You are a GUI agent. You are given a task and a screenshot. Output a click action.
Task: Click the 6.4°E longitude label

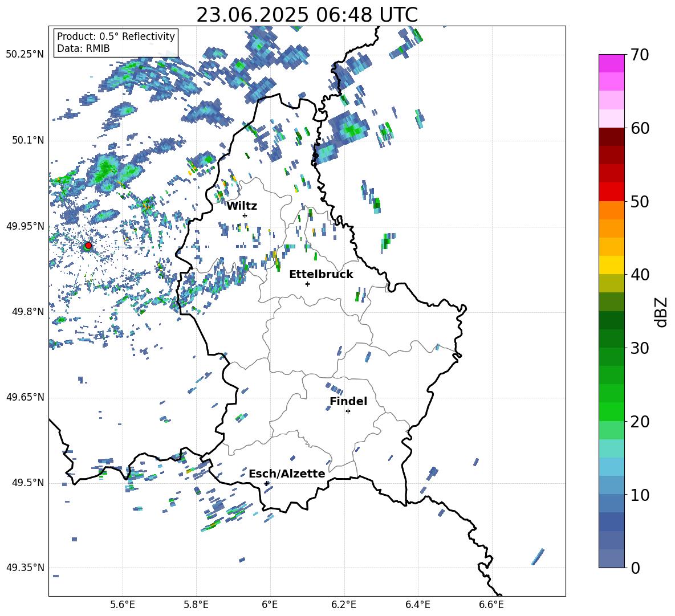(417, 605)
